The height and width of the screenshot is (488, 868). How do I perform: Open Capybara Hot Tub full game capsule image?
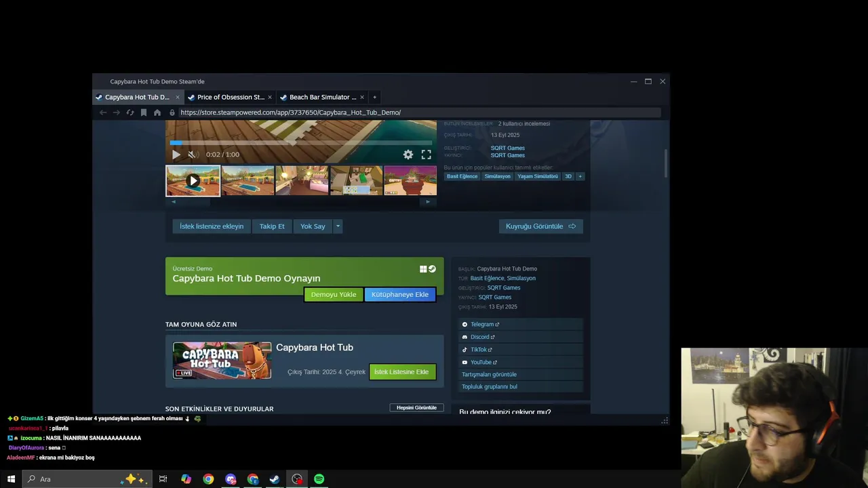click(x=222, y=361)
